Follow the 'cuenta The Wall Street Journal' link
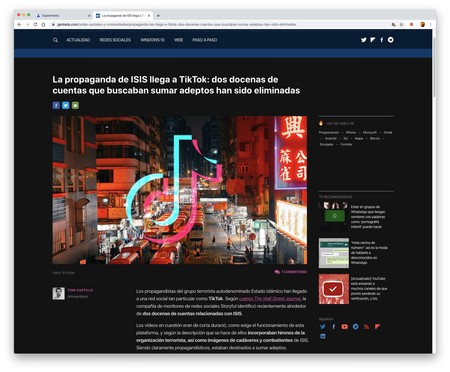Image resolution: width=450 pixels, height=372 pixels. click(270, 299)
